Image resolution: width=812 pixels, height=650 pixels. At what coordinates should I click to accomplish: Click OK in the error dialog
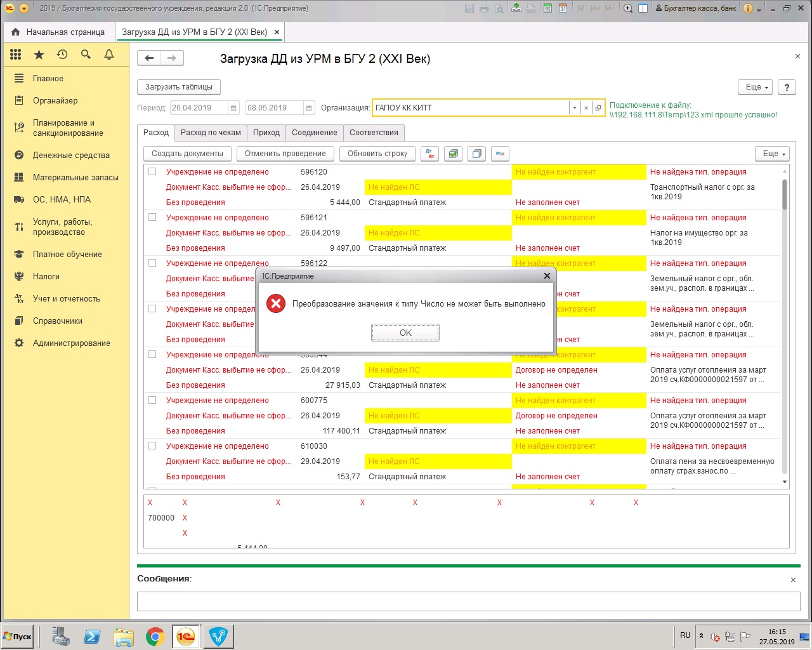click(405, 333)
